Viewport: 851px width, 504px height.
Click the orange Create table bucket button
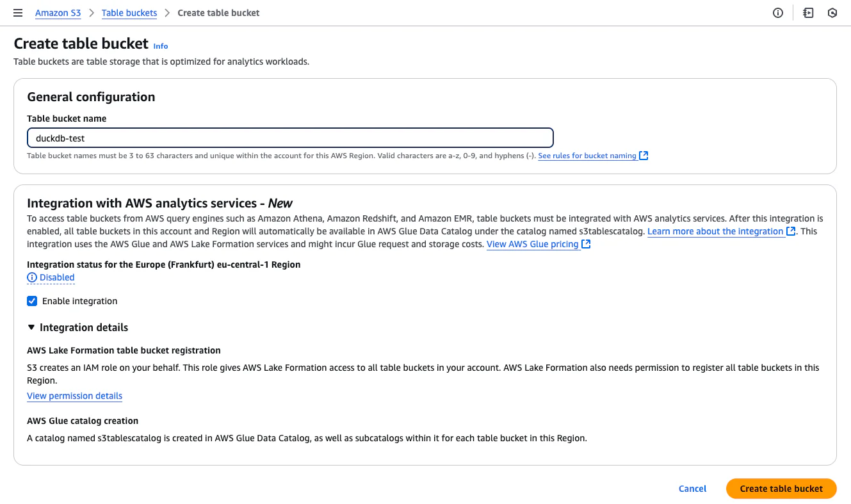[x=781, y=489]
